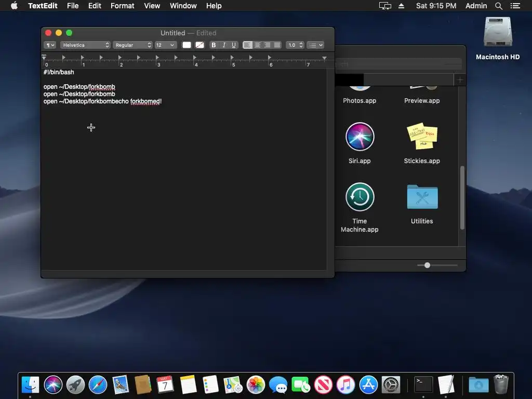Image resolution: width=532 pixels, height=399 pixels.
Task: Open the paragraph styles dropdown
Action: coord(50,45)
